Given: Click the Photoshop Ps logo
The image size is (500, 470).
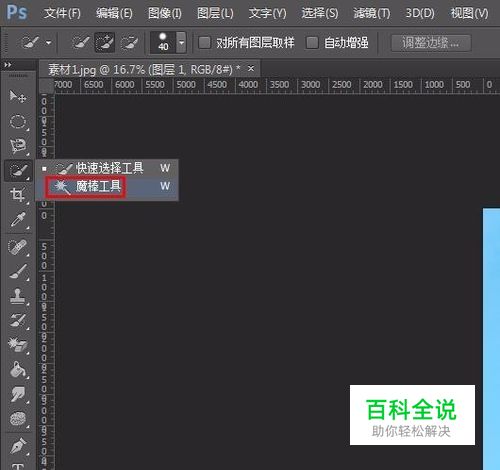Looking at the screenshot, I should tap(17, 13).
